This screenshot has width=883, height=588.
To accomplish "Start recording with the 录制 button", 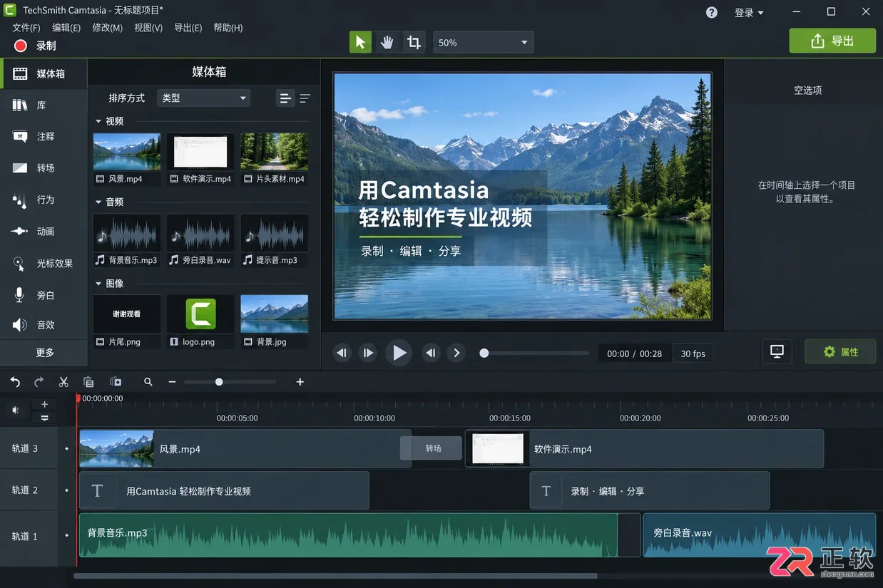I will pos(36,46).
